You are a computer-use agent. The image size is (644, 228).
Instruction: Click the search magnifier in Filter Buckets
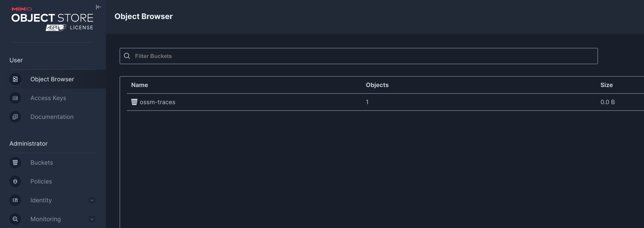(127, 56)
